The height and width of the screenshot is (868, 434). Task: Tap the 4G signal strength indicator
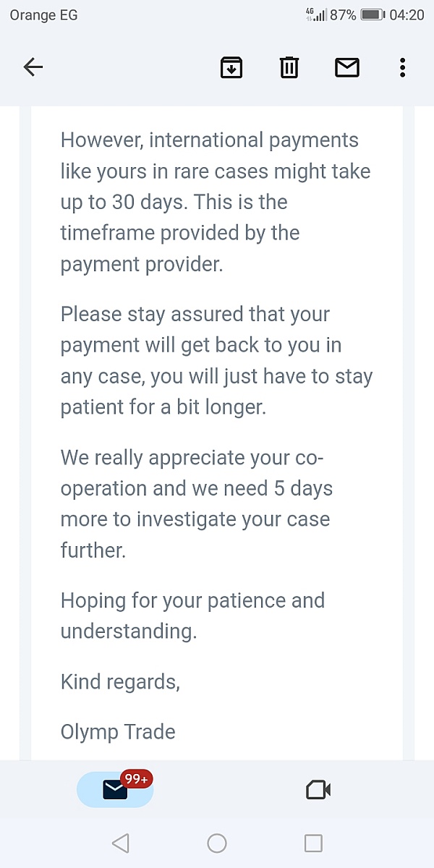(x=316, y=14)
